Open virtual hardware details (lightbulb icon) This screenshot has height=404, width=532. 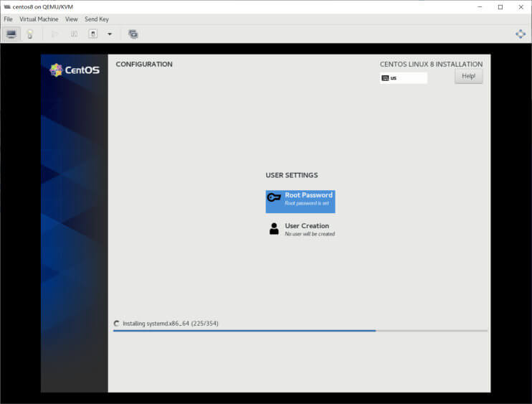click(30, 34)
